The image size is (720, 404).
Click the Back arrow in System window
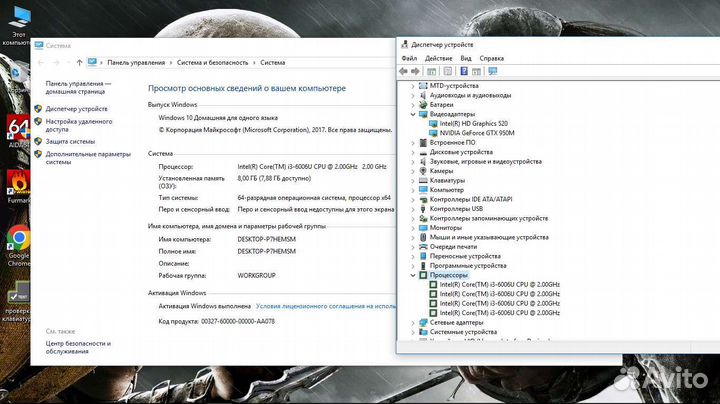click(41, 62)
